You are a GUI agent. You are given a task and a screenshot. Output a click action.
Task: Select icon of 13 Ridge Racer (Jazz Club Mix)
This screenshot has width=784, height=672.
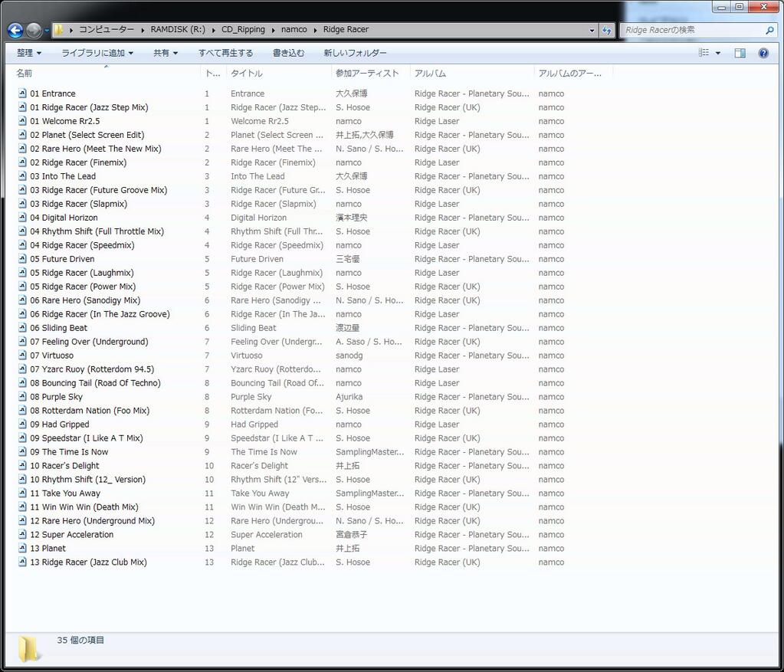coord(22,562)
